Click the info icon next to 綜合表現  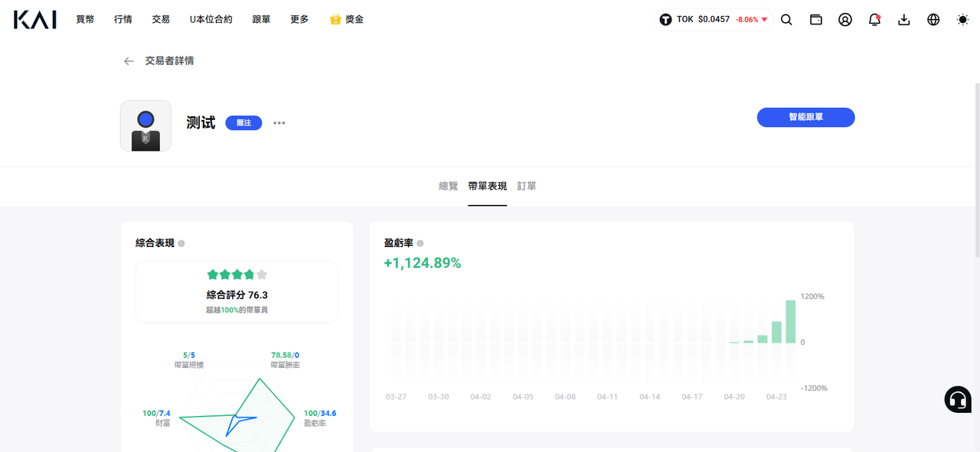point(181,243)
